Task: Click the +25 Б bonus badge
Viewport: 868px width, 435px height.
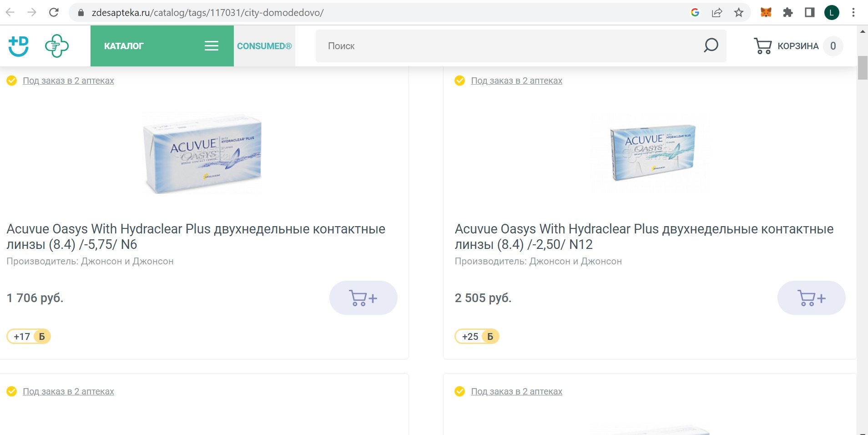Action: click(477, 336)
